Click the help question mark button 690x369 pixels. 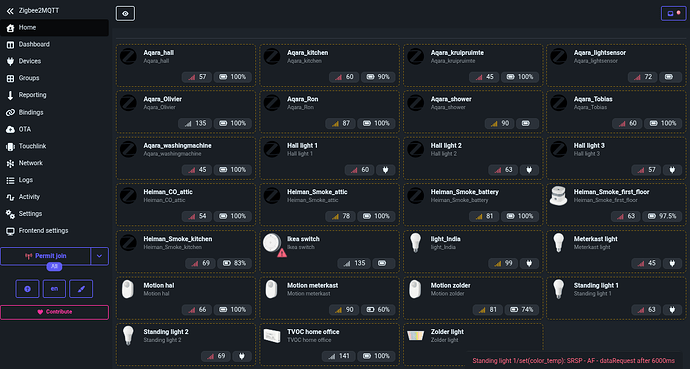[x=27, y=289]
